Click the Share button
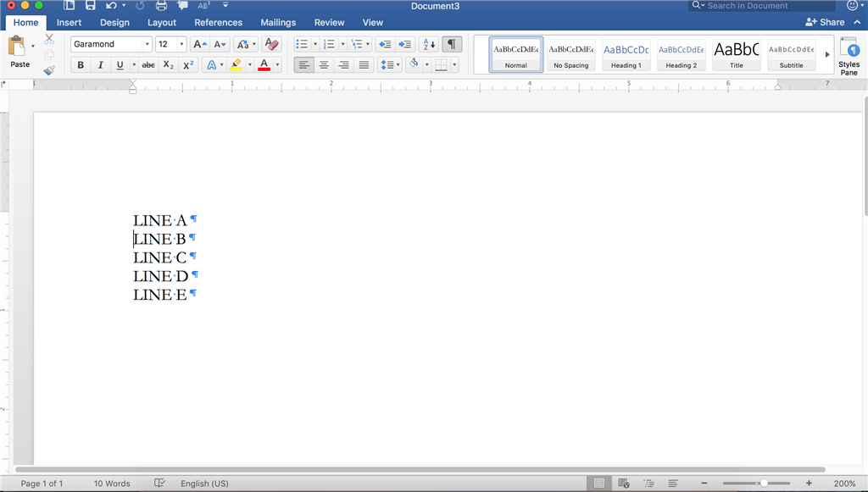Viewport: 868px width, 492px height. pyautogui.click(x=825, y=22)
